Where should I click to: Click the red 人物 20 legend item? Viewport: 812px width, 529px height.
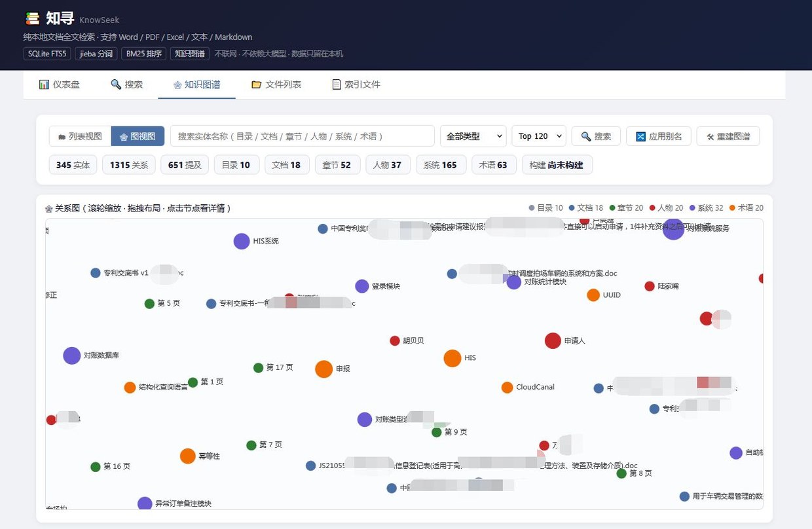pos(666,208)
